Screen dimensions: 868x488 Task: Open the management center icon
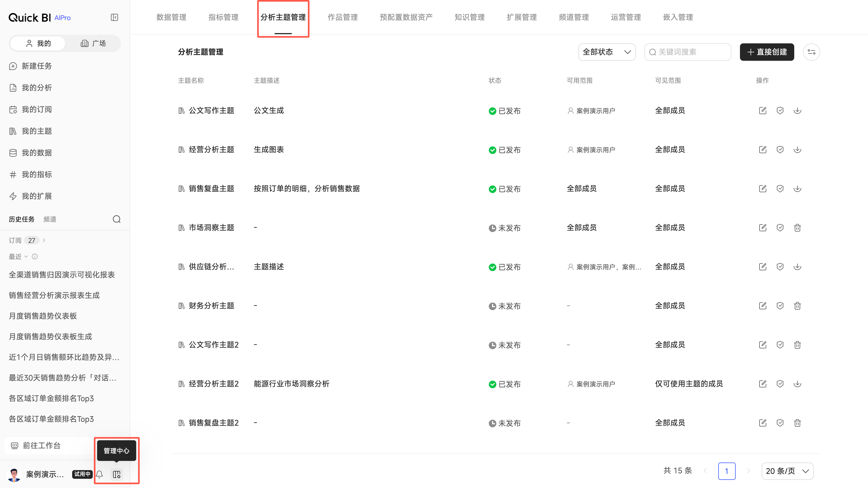click(117, 474)
